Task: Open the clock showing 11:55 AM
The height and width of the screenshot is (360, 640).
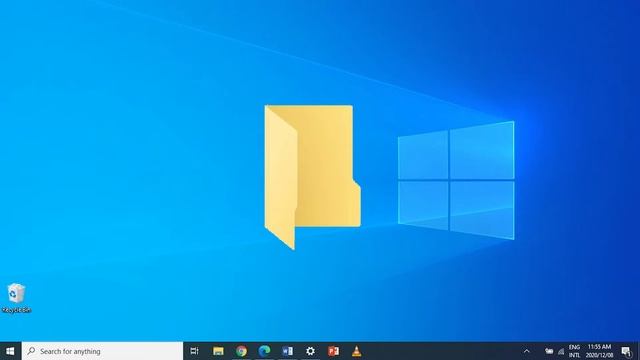Action: tap(599, 351)
